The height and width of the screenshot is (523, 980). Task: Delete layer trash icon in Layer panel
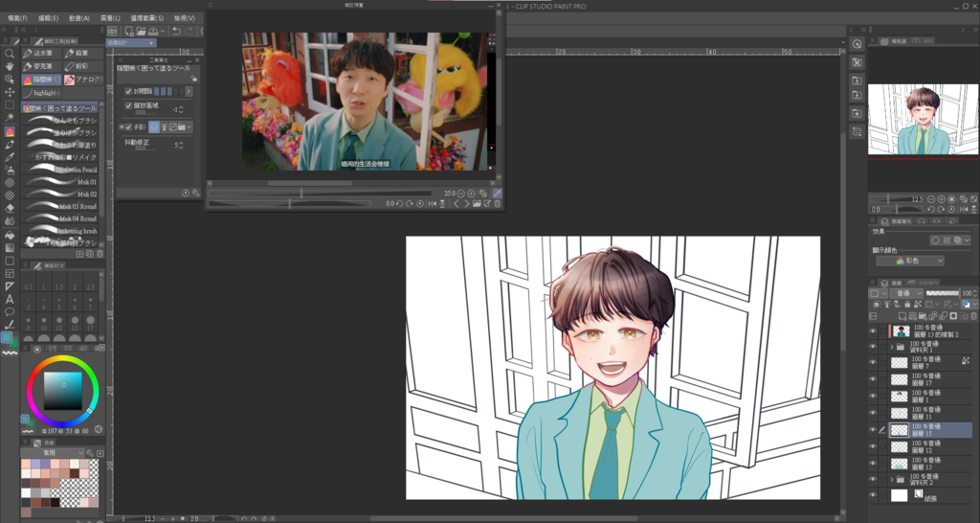[x=973, y=316]
